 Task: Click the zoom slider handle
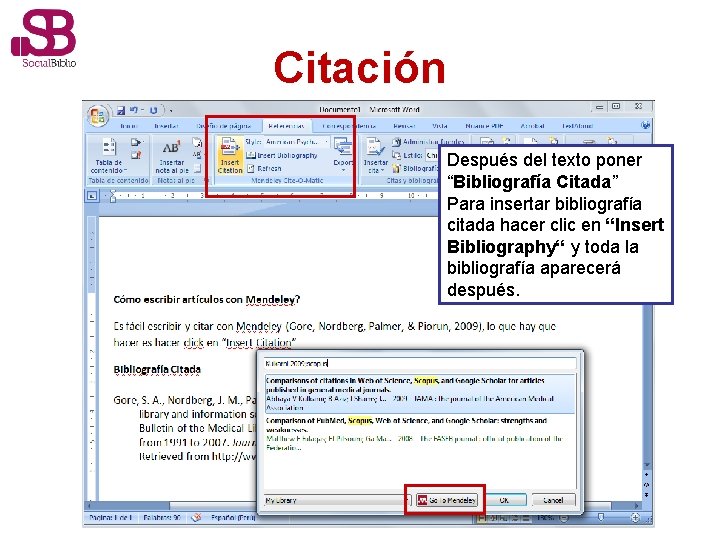click(x=600, y=518)
